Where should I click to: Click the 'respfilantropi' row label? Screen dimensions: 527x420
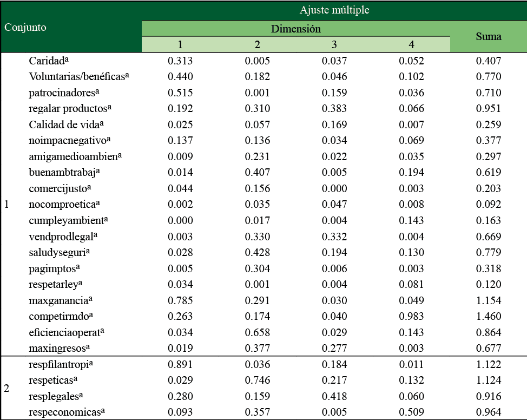60,364
